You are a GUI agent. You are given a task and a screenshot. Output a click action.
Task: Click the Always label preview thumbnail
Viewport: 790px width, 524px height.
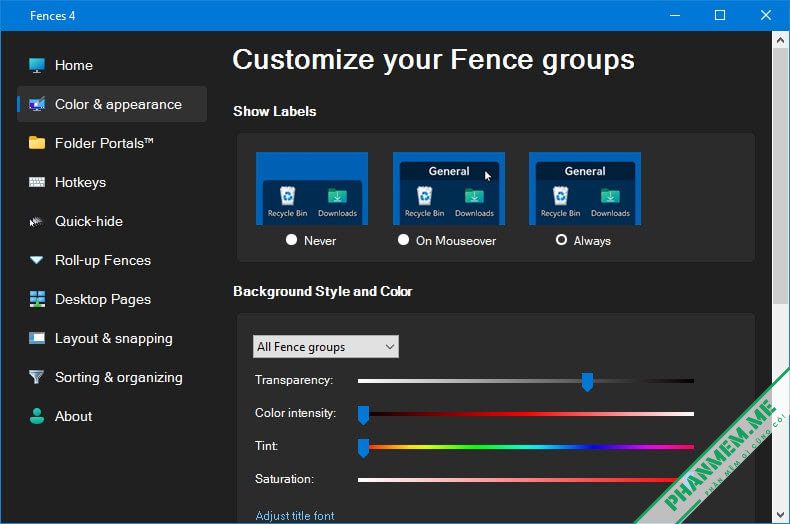click(x=585, y=188)
